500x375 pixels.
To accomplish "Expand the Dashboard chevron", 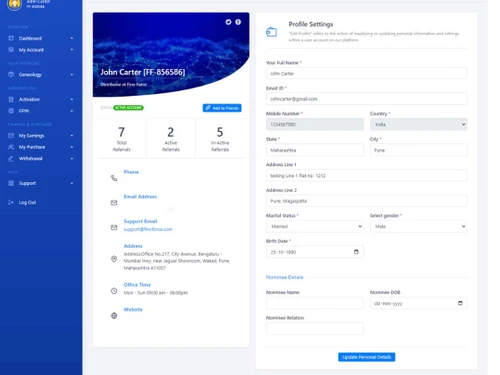I will pyautogui.click(x=72, y=38).
